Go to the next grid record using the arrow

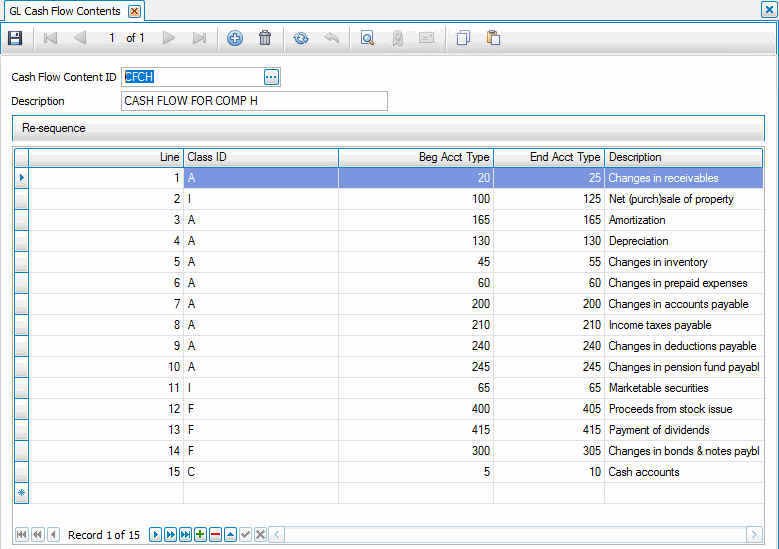tap(155, 535)
